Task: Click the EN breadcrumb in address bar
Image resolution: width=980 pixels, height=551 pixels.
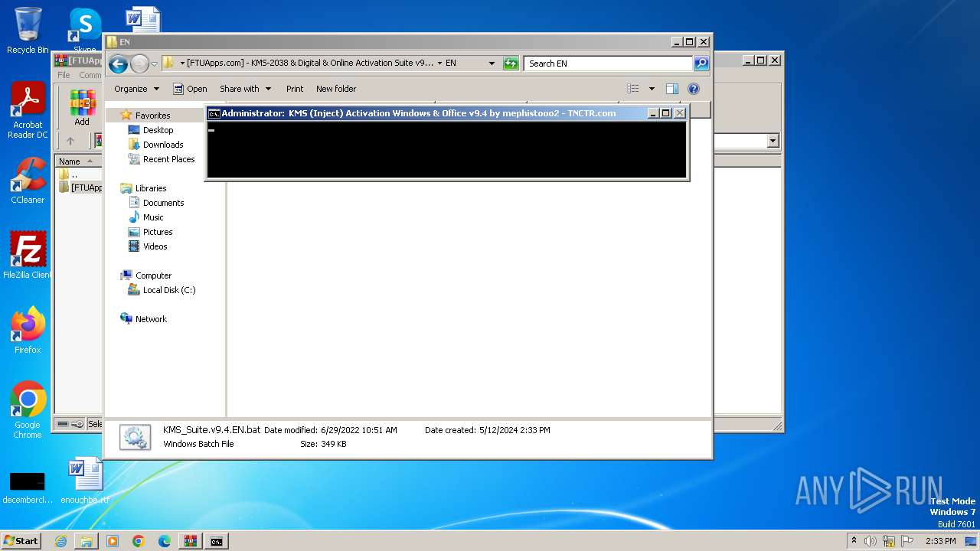Action: [x=451, y=64]
